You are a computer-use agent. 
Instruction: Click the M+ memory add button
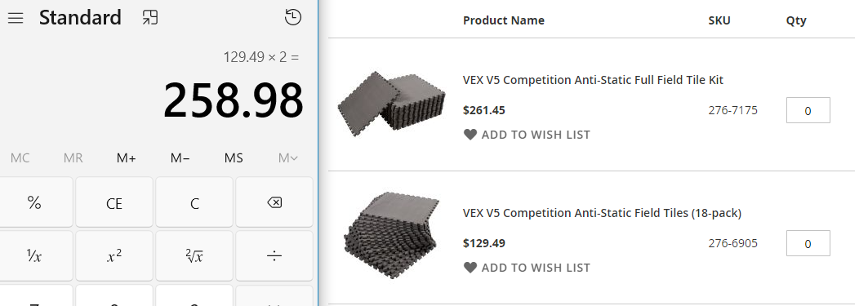coord(127,158)
